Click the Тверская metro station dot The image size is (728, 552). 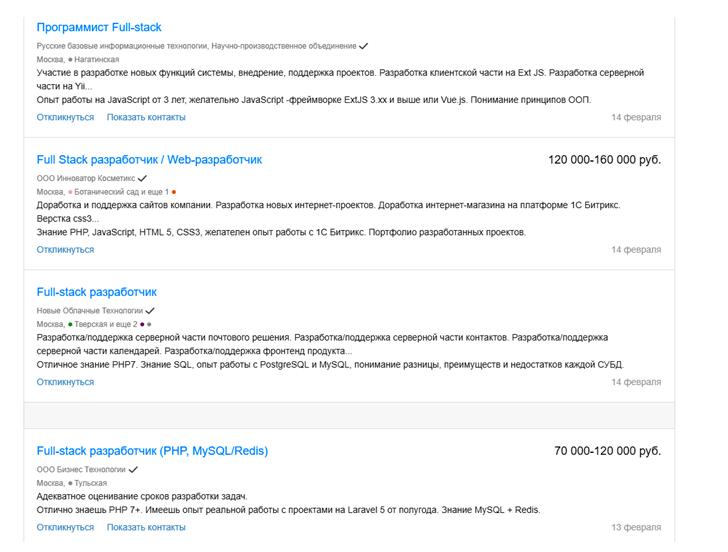[70, 325]
